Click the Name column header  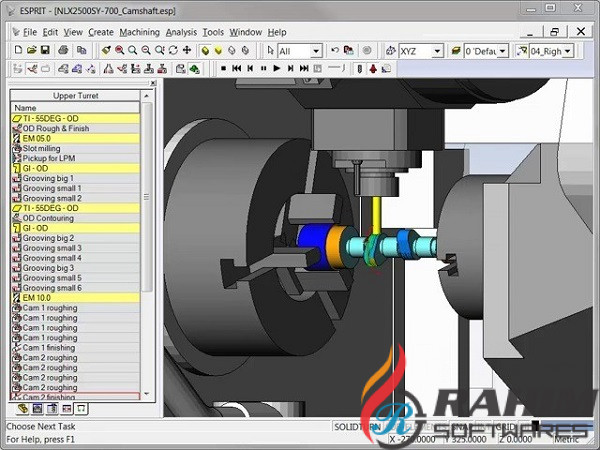coord(75,108)
